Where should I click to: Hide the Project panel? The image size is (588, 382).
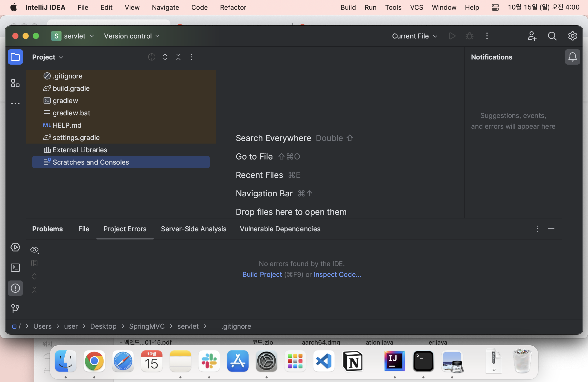tap(205, 57)
